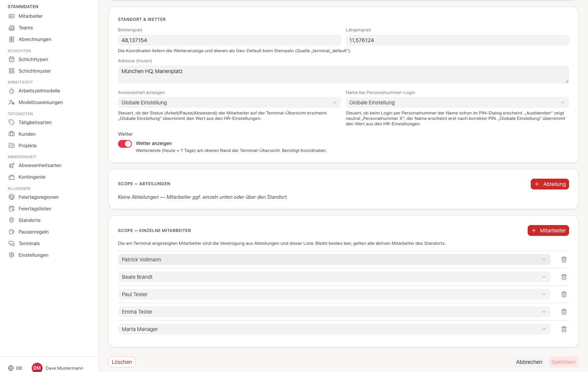This screenshot has height=372, width=588.
Task: Click the Abbrechen button
Action: (529, 362)
